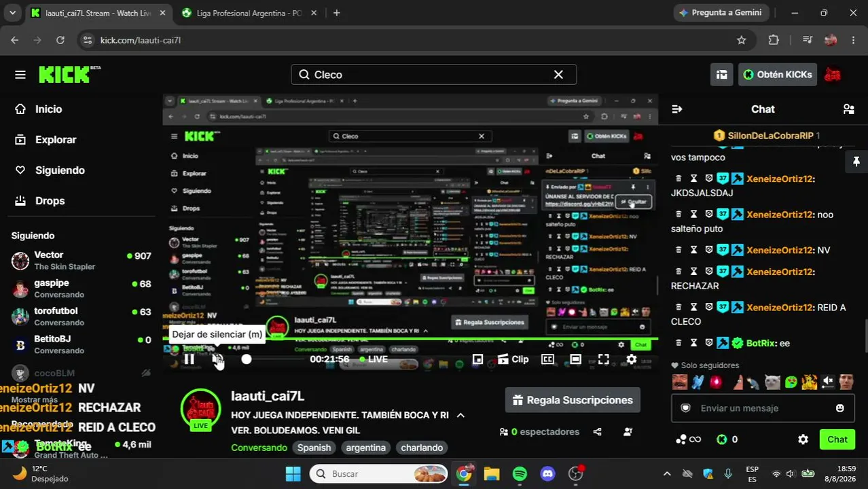The image size is (868, 489).
Task: Pause the live stream
Action: tap(189, 359)
